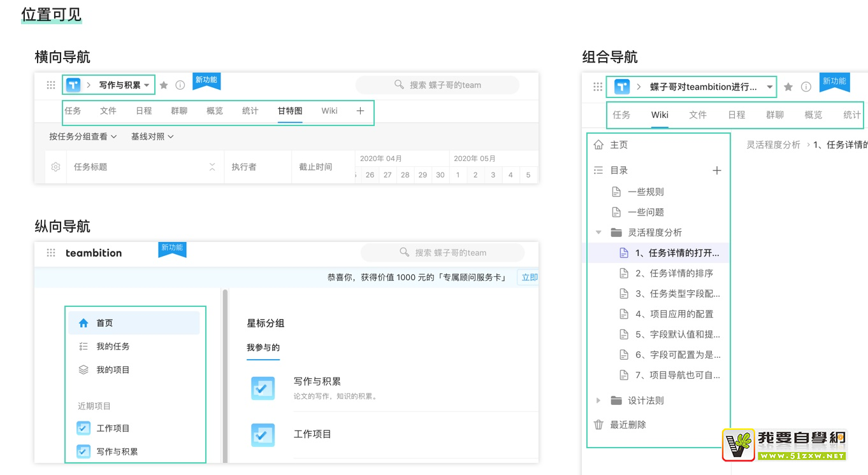
Task: Switch to 概览 tab in horizontal navigation
Action: [x=215, y=111]
